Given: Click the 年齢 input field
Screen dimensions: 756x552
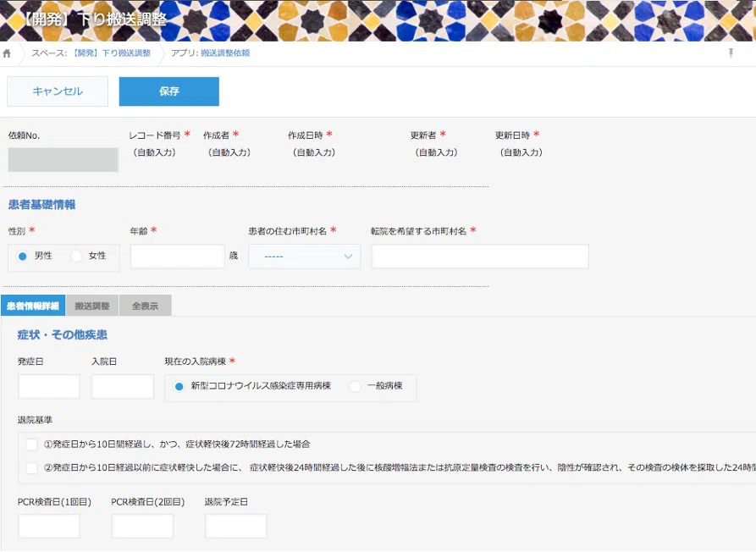Looking at the screenshot, I should coord(177,257).
